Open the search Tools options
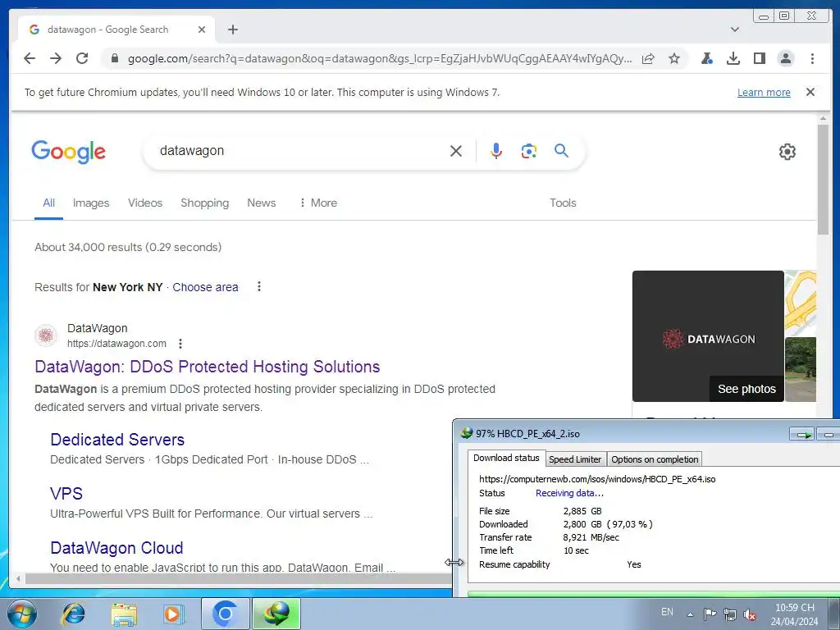The image size is (840, 630). (563, 203)
